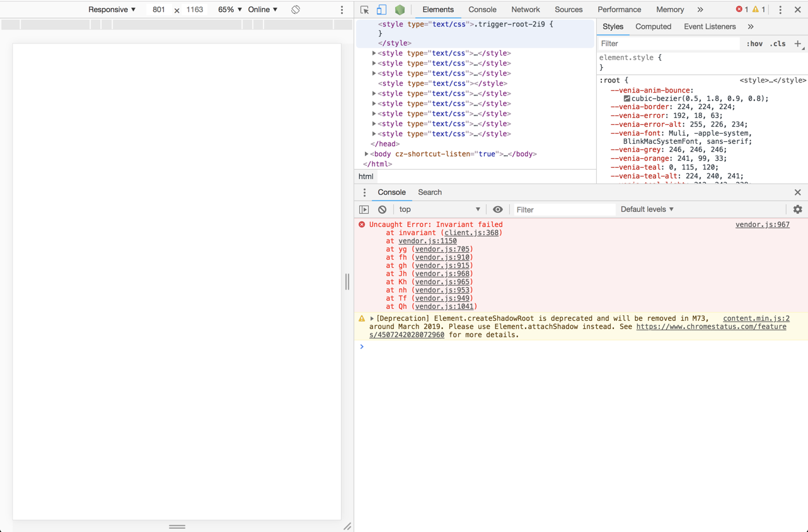This screenshot has width=808, height=532.
Task: Click the green hexagon Node.js icon
Action: [x=400, y=9]
